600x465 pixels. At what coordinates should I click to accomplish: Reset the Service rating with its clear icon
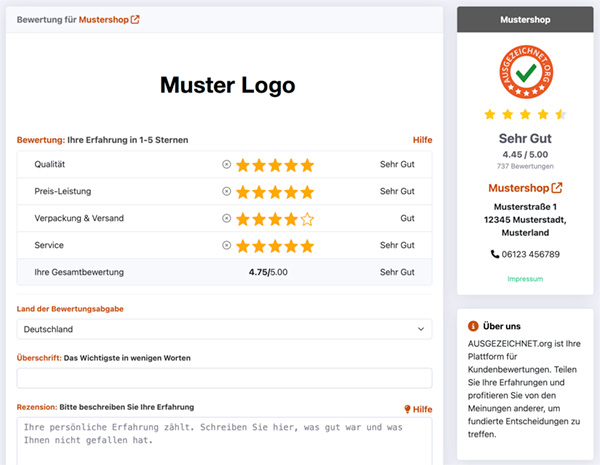point(226,245)
